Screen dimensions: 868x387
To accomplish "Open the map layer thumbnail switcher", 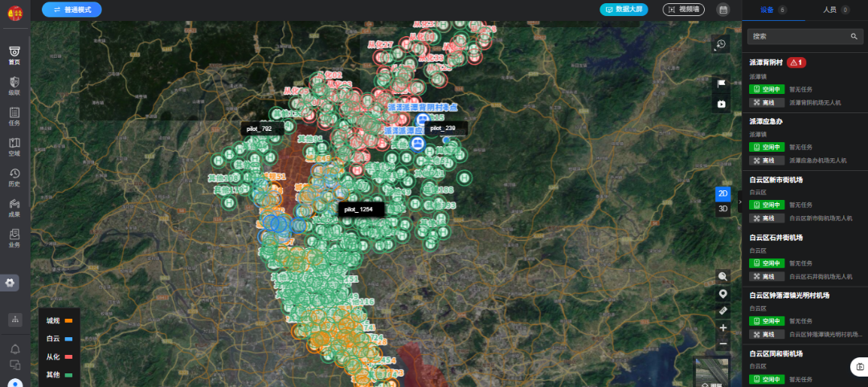I will (x=710, y=373).
